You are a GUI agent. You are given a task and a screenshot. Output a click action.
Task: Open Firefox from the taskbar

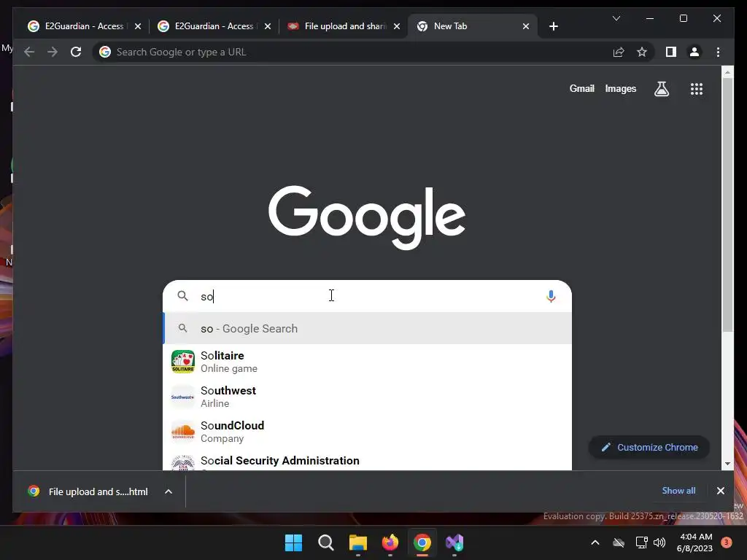(390, 542)
